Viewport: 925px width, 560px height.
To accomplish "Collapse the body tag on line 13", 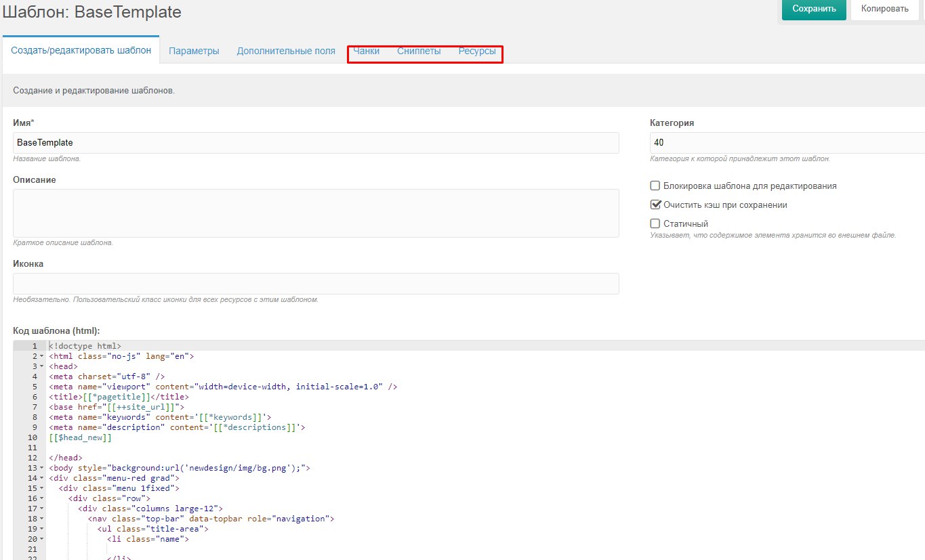I will (42, 468).
